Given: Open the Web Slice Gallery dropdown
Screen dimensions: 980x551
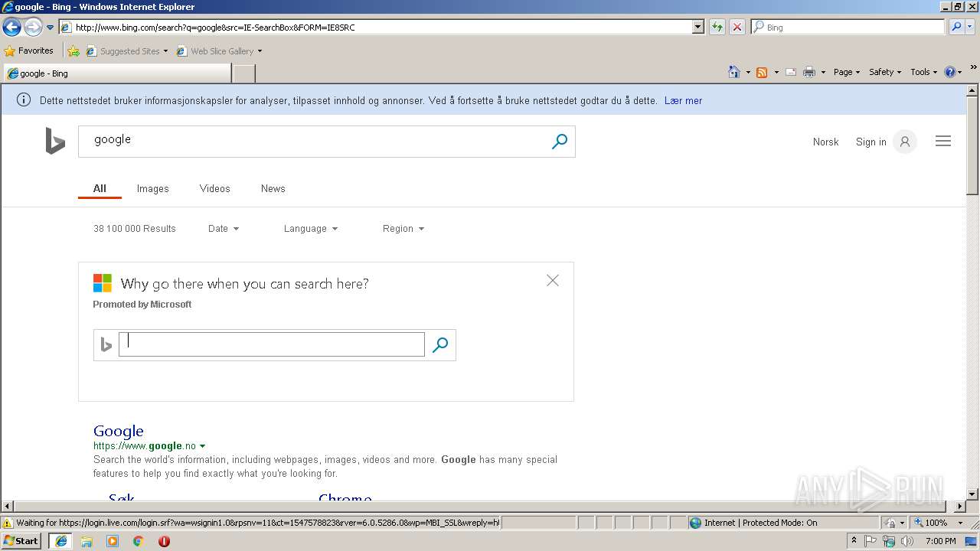Looking at the screenshot, I should [220, 51].
